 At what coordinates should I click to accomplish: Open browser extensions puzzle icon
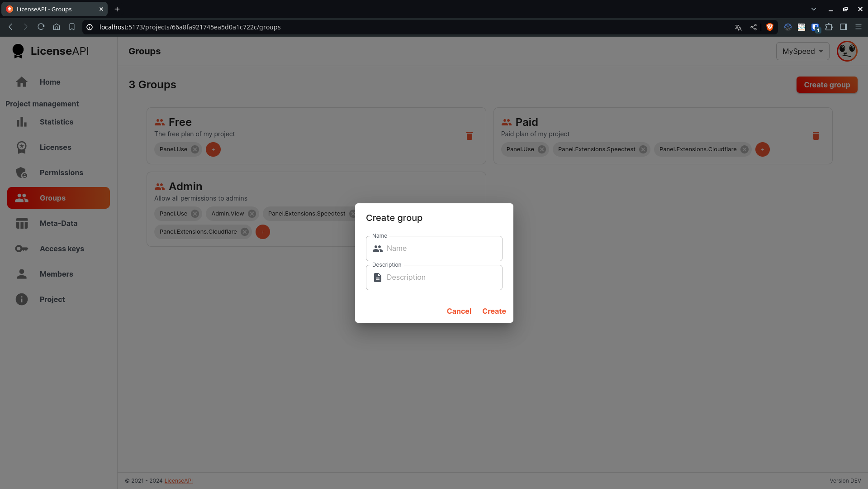829,27
